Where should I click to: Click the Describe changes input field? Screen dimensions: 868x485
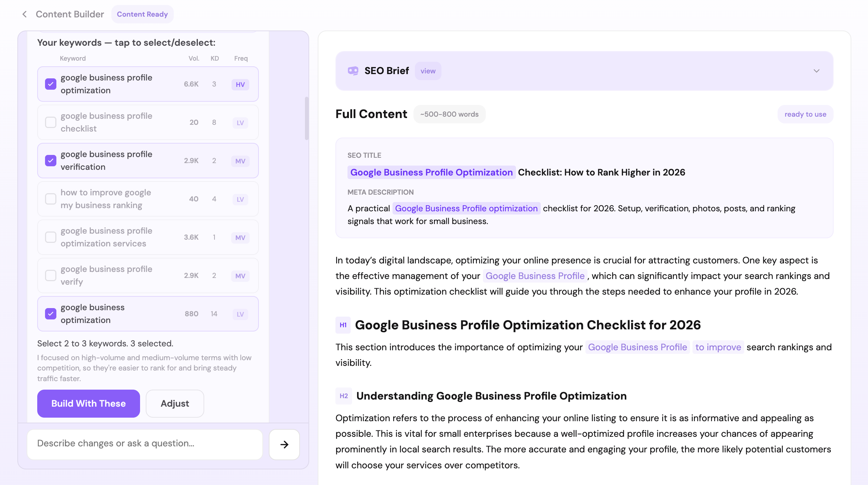(145, 444)
